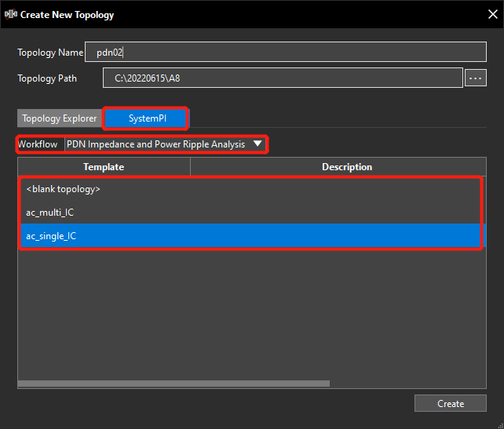The height and width of the screenshot is (429, 504).
Task: Click the Create button
Action: [451, 403]
